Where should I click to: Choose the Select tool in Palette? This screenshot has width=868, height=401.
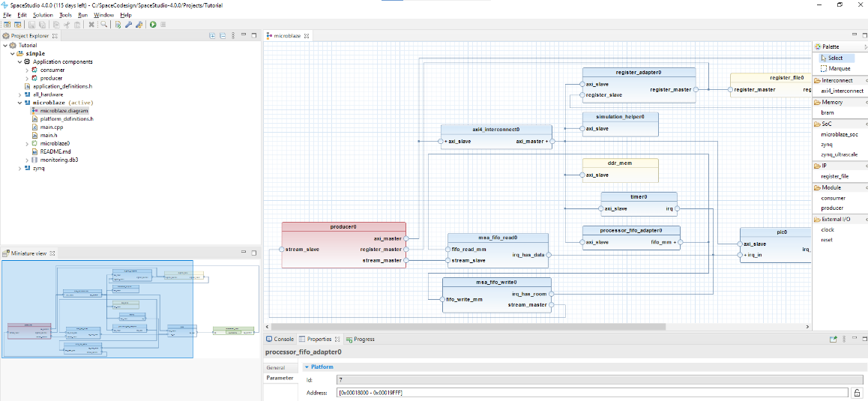coord(835,58)
